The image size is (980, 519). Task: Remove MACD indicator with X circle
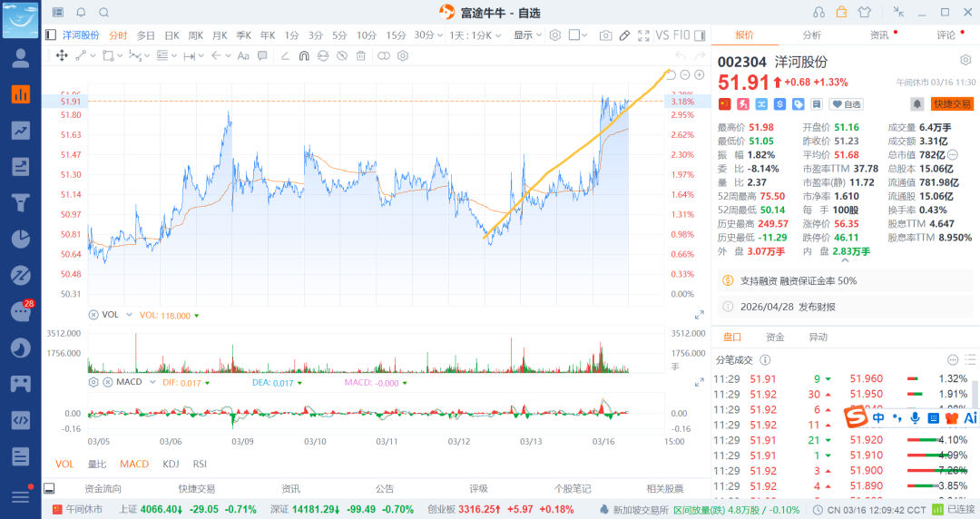[107, 382]
